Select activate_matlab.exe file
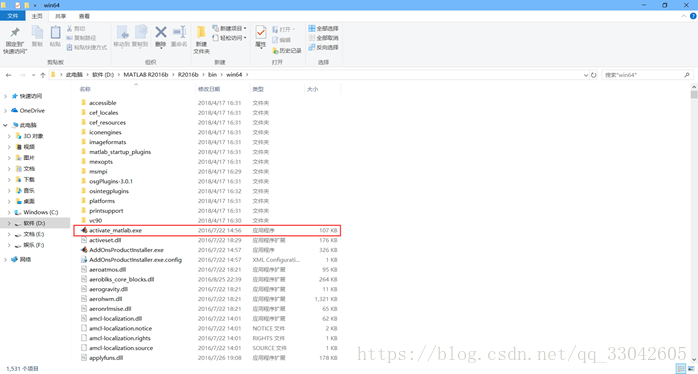Viewport: 698px width, 374px height. tap(207, 230)
